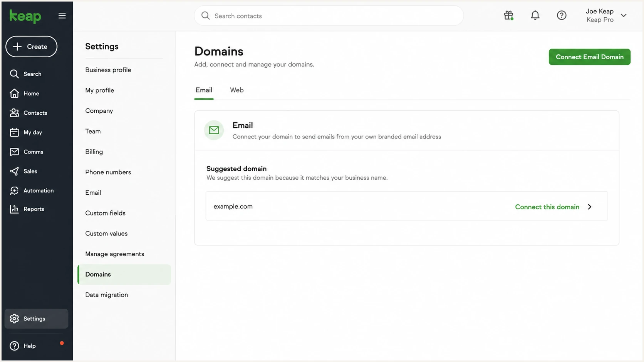Click the Keap logo

[x=25, y=16]
